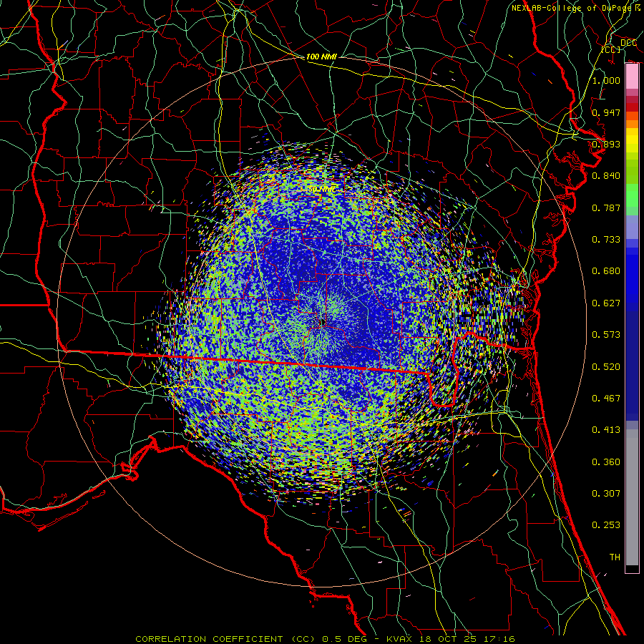Pick the lavender swatch beside 0.733
This screenshot has width=644, height=644.
click(x=632, y=228)
